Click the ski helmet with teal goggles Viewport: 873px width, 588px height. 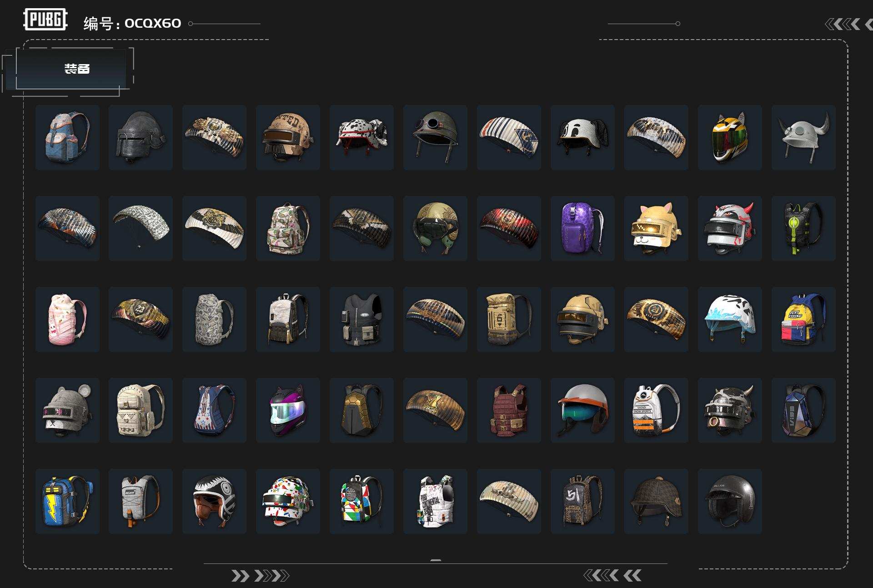pos(583,410)
